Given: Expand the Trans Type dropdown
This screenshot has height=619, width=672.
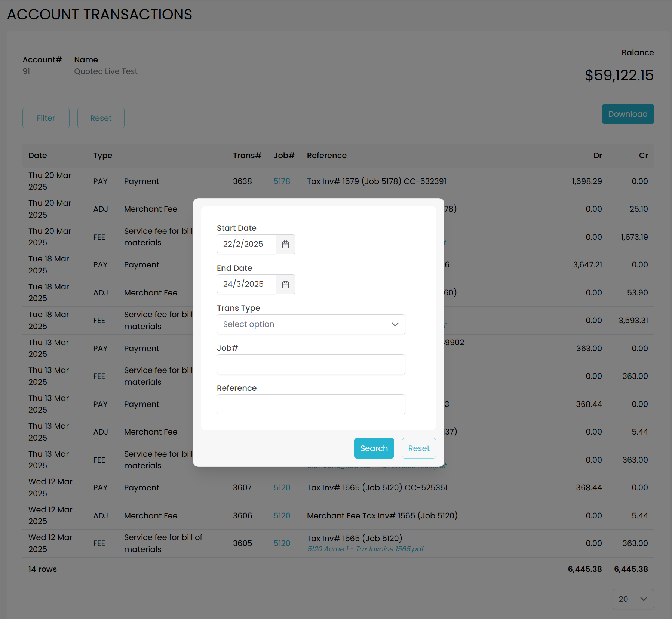Looking at the screenshot, I should pyautogui.click(x=310, y=324).
